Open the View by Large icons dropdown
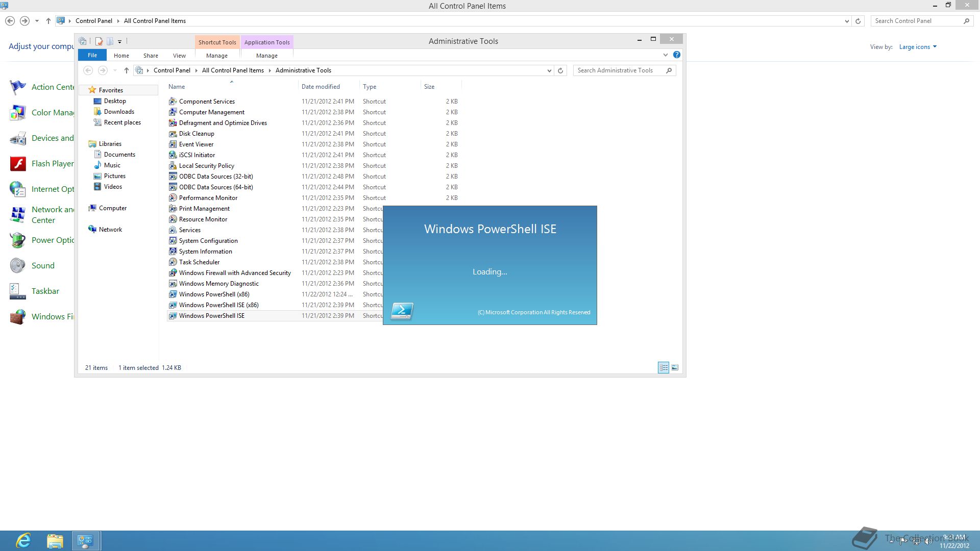Screen dimensions: 980x551 click(x=918, y=47)
